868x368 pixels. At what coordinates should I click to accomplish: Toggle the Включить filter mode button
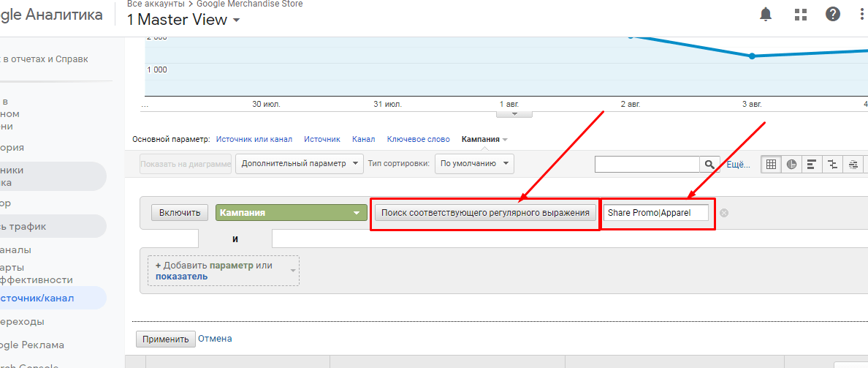tap(180, 213)
